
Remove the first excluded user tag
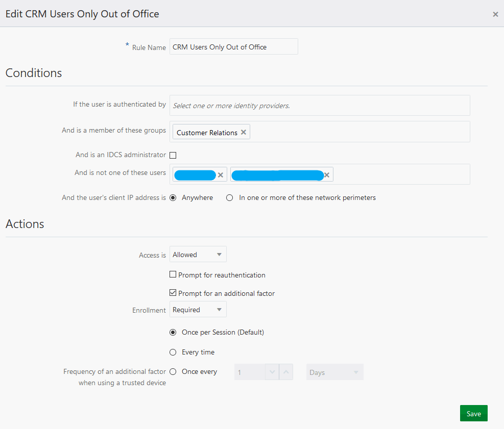coord(221,175)
